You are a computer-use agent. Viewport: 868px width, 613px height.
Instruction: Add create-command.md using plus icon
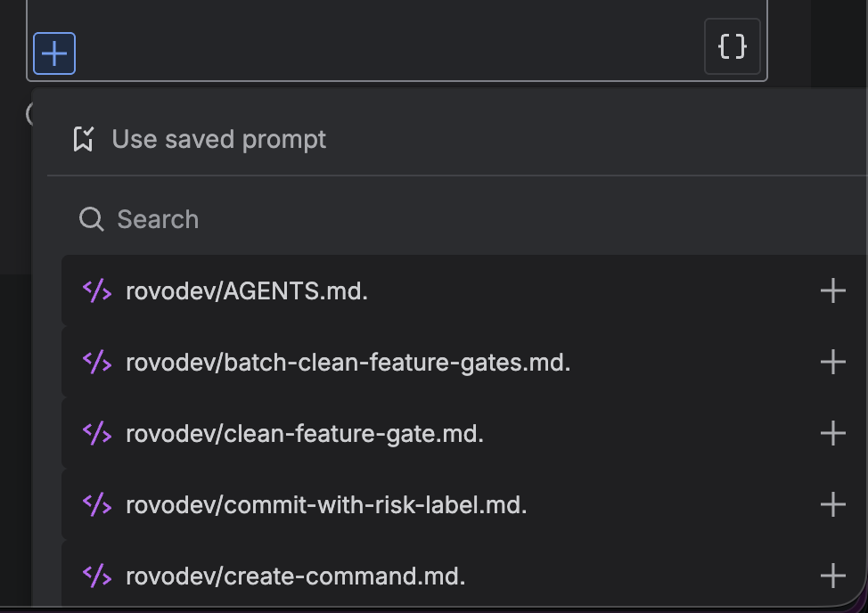[x=832, y=576]
